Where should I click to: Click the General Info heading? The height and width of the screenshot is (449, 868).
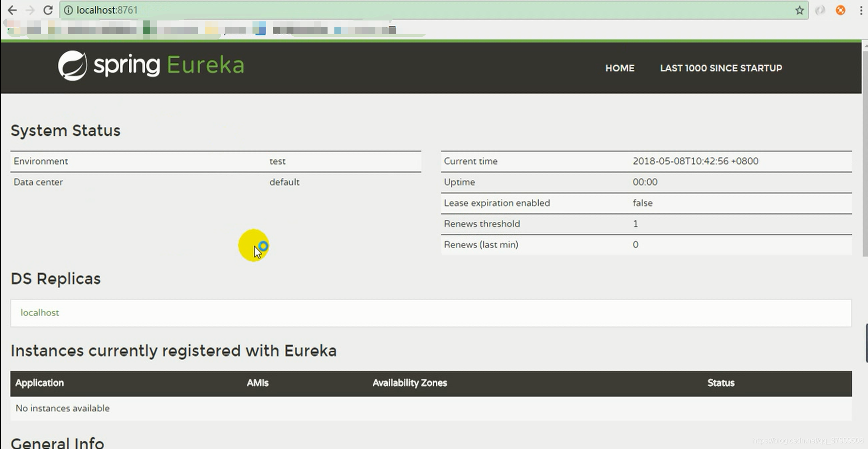point(57,443)
